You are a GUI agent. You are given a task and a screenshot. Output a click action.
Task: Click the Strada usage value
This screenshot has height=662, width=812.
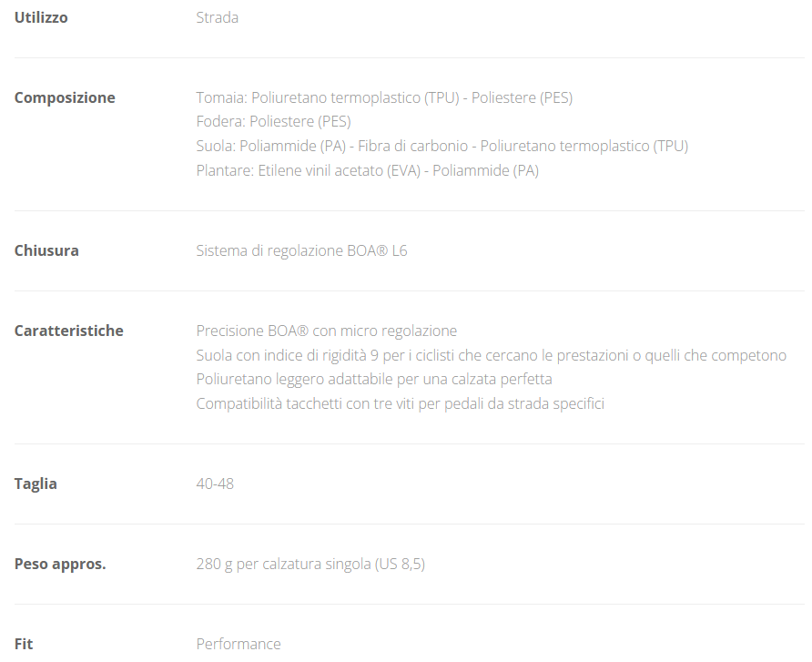click(x=218, y=17)
